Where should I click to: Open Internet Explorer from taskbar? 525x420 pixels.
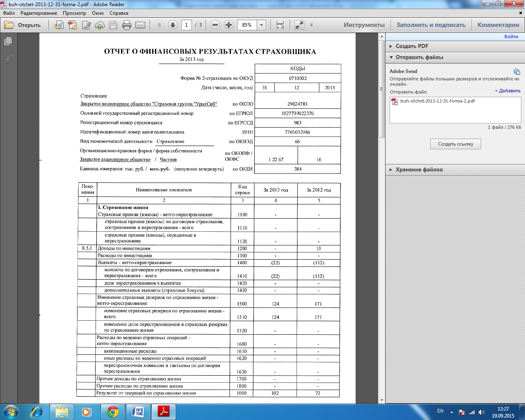[37, 411]
